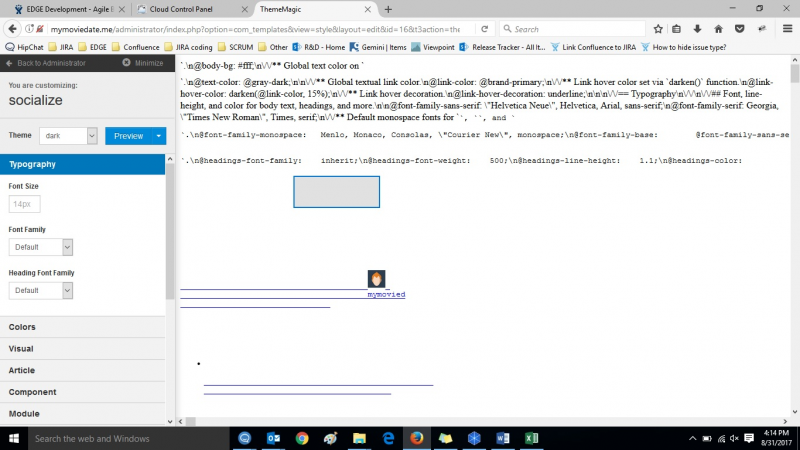Click Search the web and Windows box

coord(129,438)
